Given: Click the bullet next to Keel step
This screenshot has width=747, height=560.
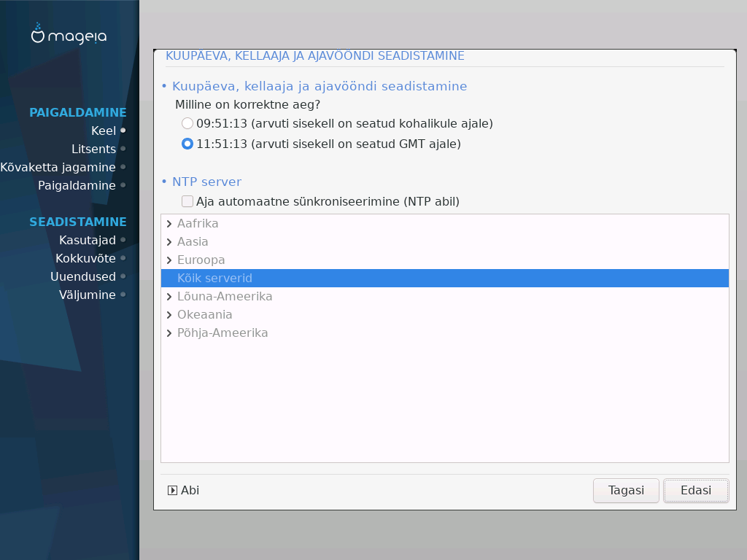Looking at the screenshot, I should click(123, 131).
